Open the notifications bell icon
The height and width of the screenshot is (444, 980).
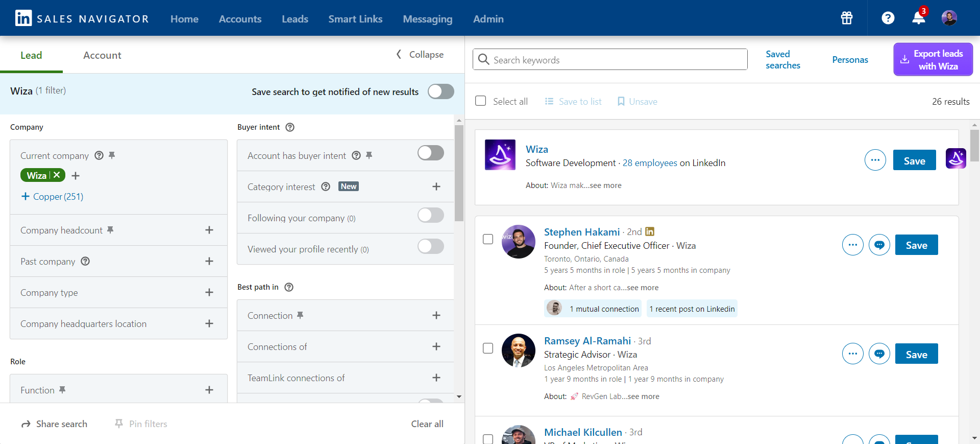(919, 18)
